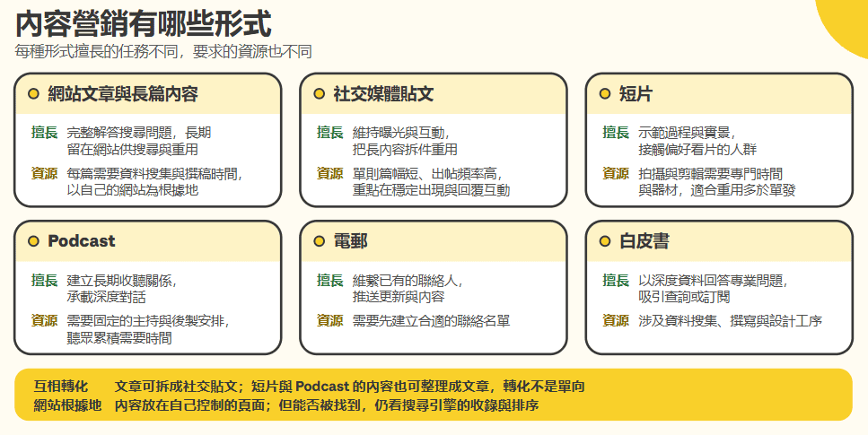The width and height of the screenshot is (868, 435).
Task: Click the line 每篇需要資料搜集與撰稿時間
Action: point(153,174)
